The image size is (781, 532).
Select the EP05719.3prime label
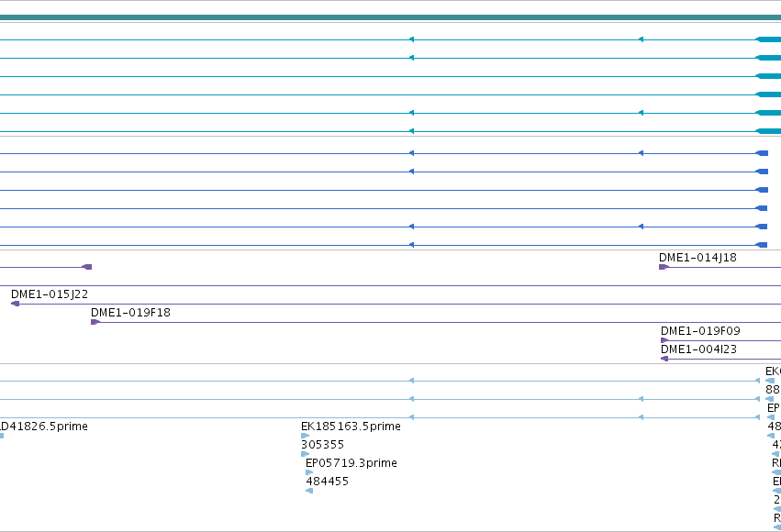point(351,463)
